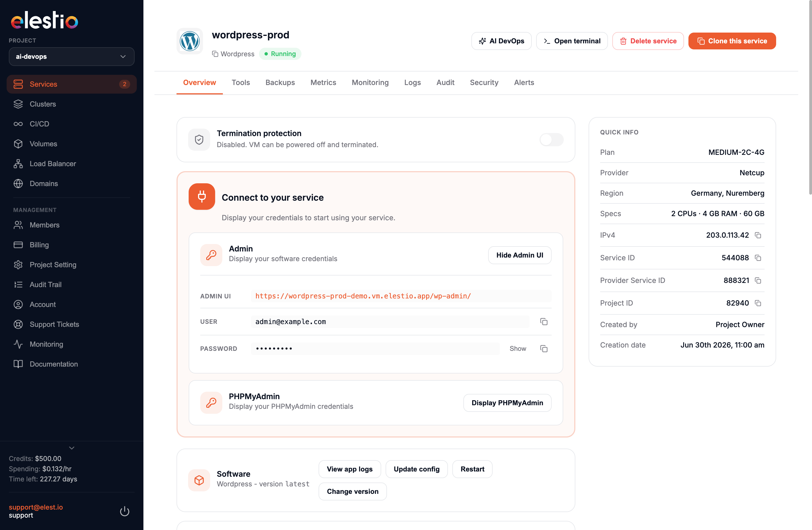Image resolution: width=812 pixels, height=530 pixels.
Task: Copy the IPv4 address 203.0.113.42
Action: coord(758,235)
